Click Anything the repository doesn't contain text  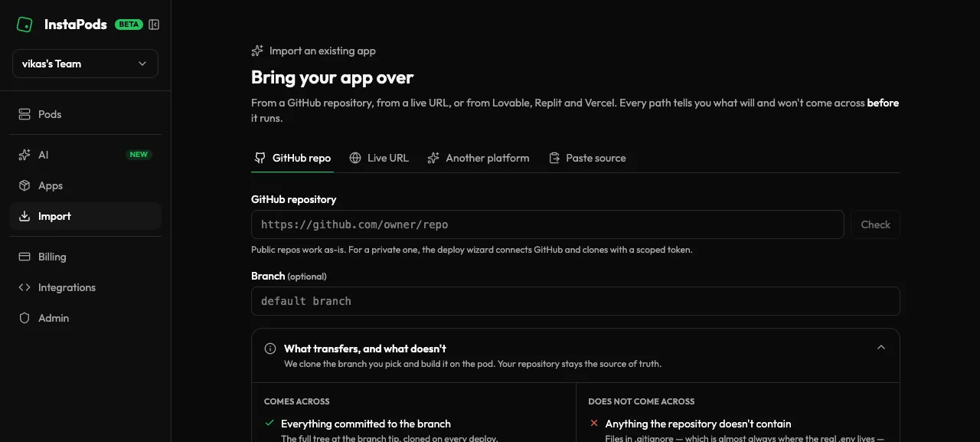tap(698, 424)
